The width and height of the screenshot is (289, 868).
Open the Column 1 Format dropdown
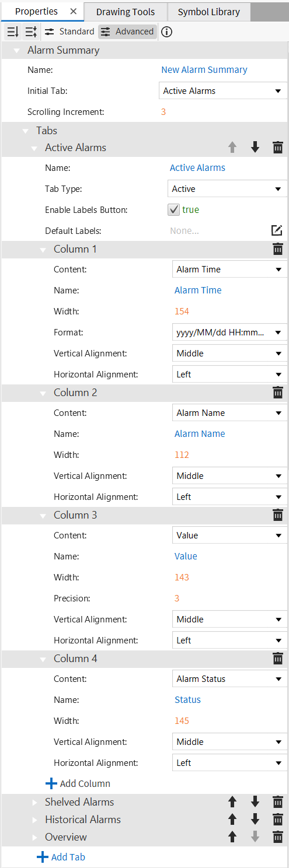coord(229,332)
